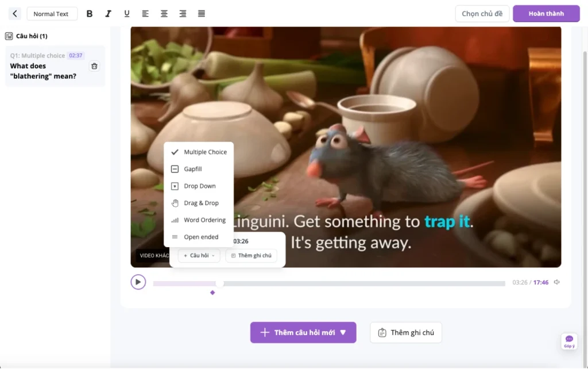This screenshot has height=369, width=588.
Task: Apply justify text alignment
Action: point(201,13)
